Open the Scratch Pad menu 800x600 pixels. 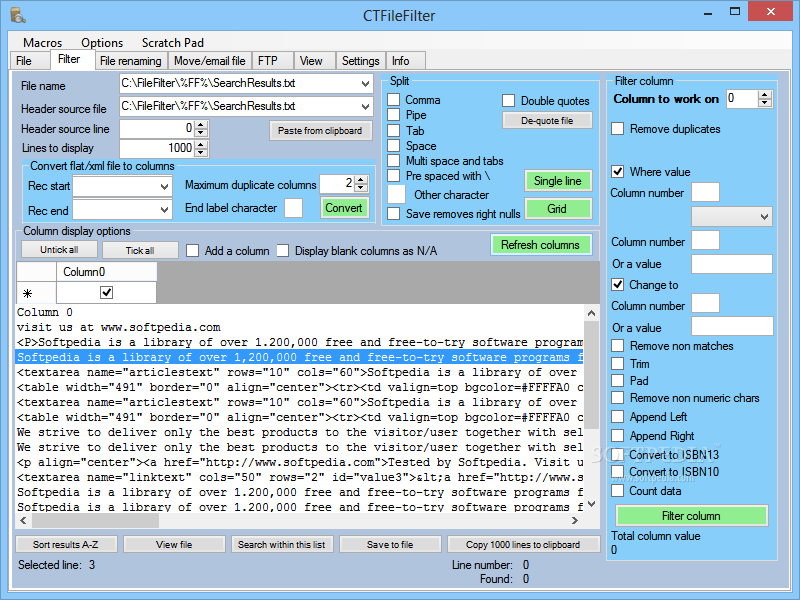(172, 43)
